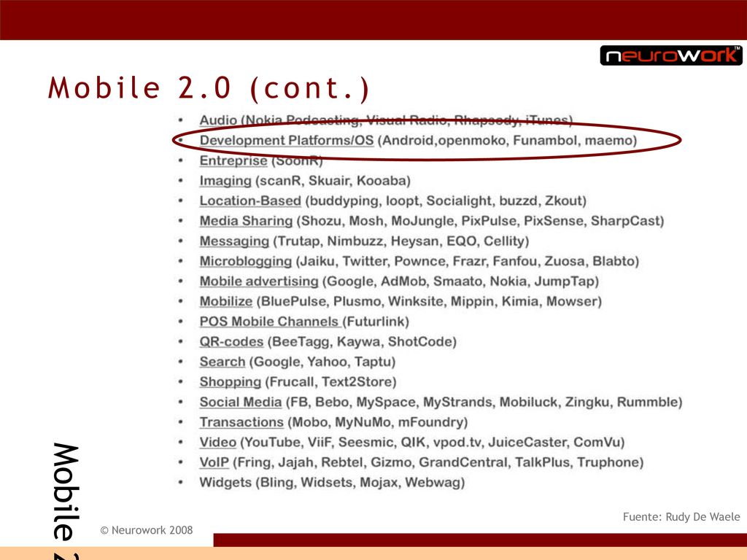Click the text (Google, Yahoo, Taptu)

(x=322, y=362)
